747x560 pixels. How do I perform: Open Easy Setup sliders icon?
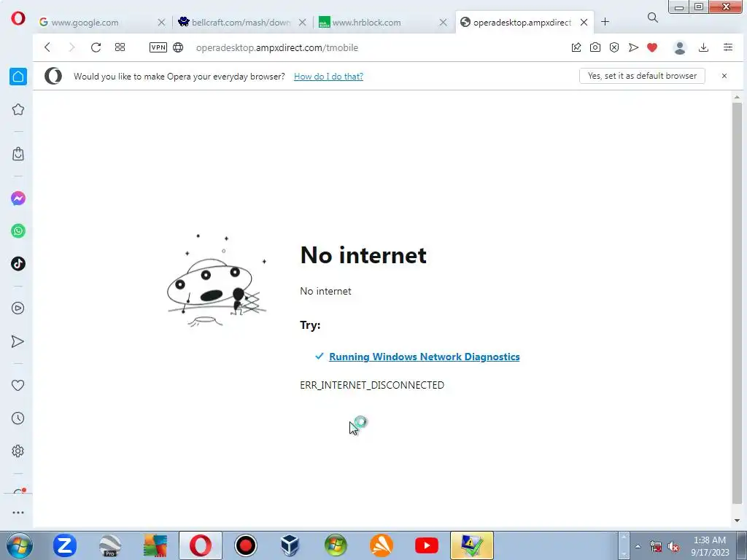tap(728, 47)
